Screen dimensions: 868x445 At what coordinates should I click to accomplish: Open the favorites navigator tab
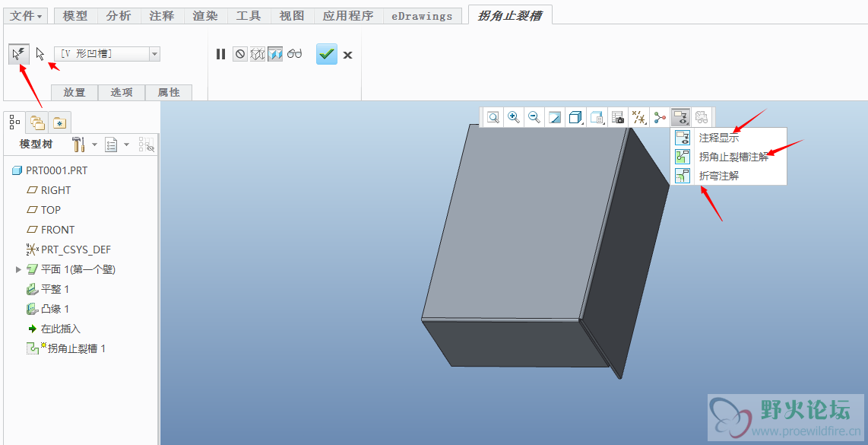tap(60, 122)
